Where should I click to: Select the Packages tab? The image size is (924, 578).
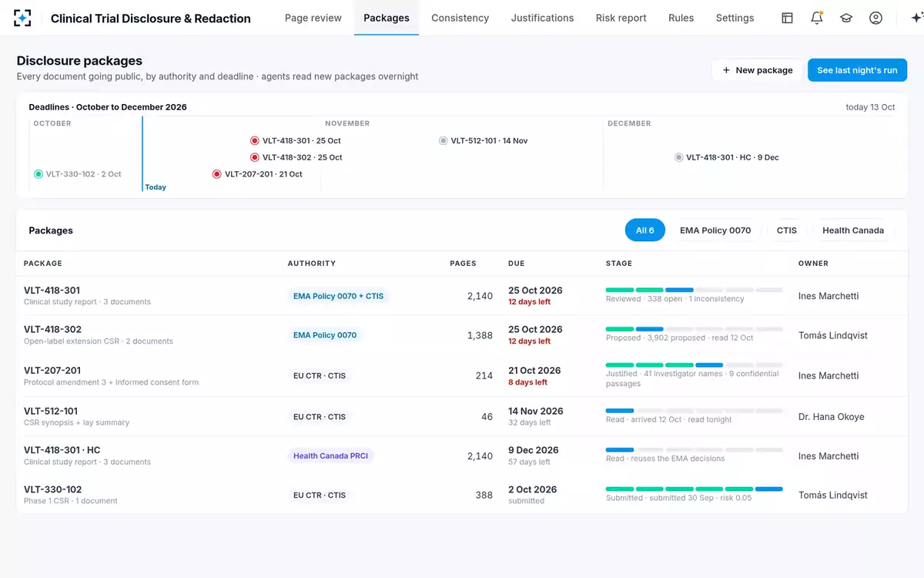click(387, 18)
